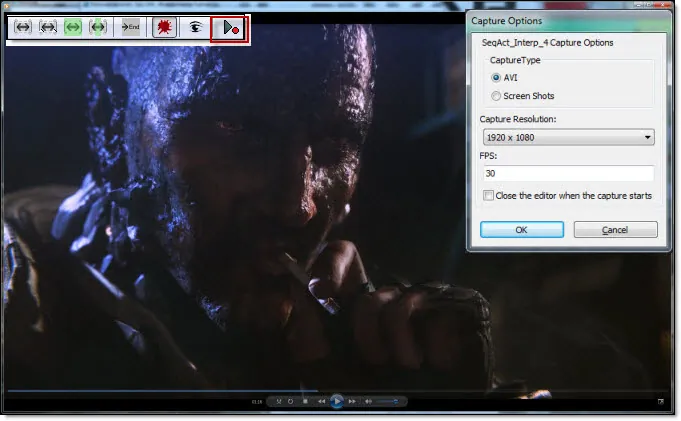Click the fullscreen icon in media player corner

pos(661,401)
